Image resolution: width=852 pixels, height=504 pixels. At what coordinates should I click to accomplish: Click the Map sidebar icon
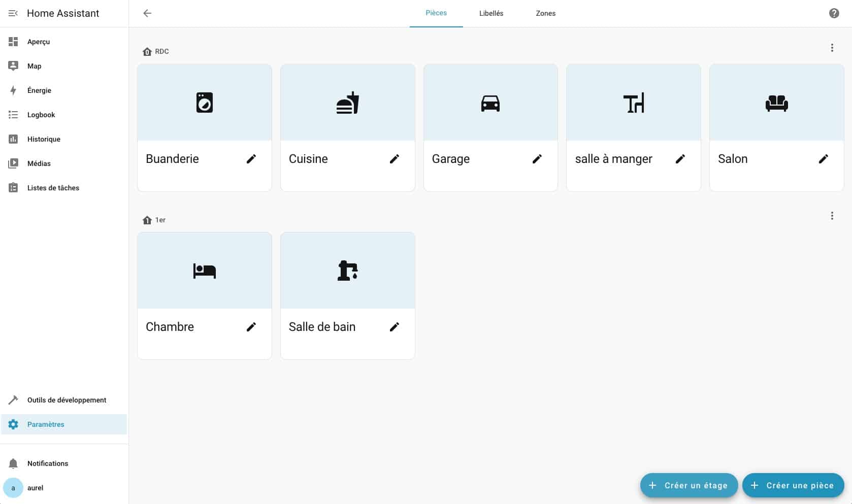[13, 66]
